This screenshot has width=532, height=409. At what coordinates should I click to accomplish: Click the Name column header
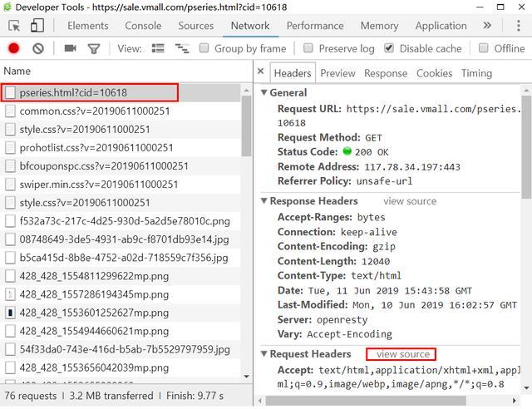[x=126, y=71]
